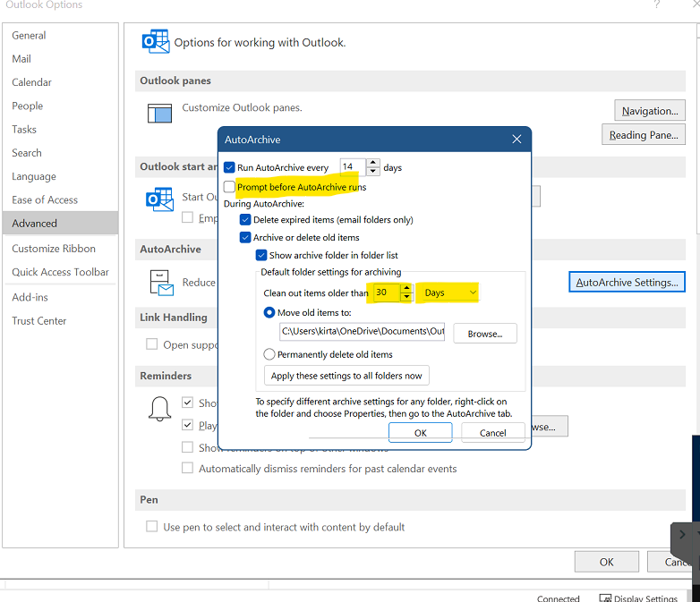Viewport: 700px width, 602px height.
Task: Toggle Play reminder sound checkbox
Action: [x=187, y=425]
